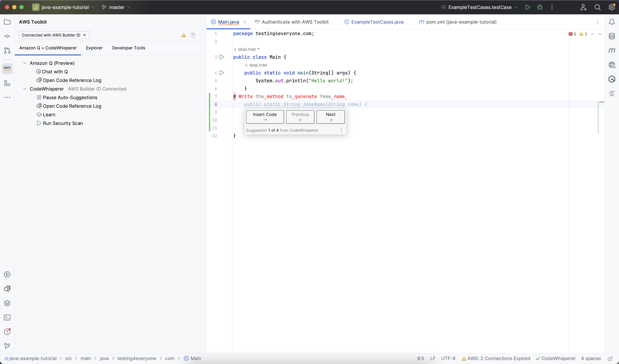The image size is (619, 364).
Task: Open suggestion popup options menu
Action: 341,130
